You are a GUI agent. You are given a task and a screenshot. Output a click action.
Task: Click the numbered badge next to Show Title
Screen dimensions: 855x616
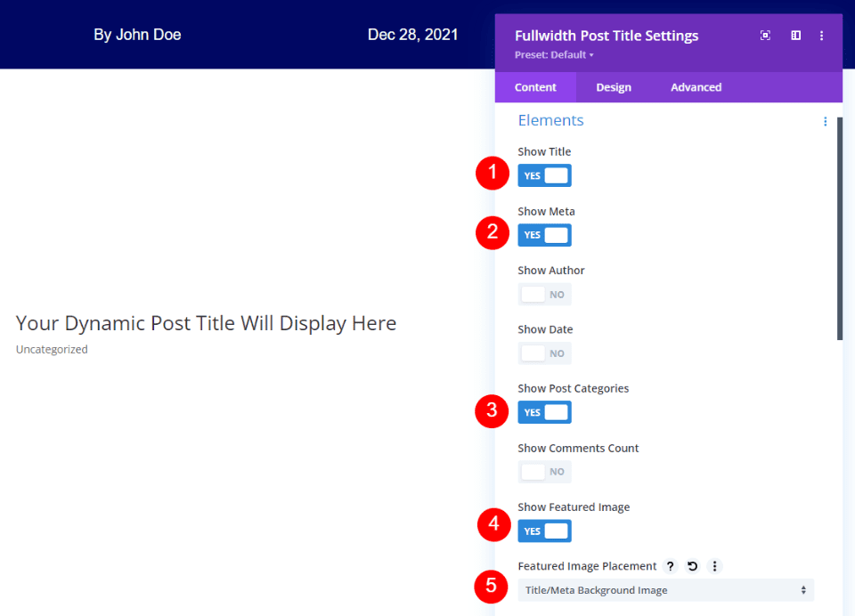coord(493,174)
